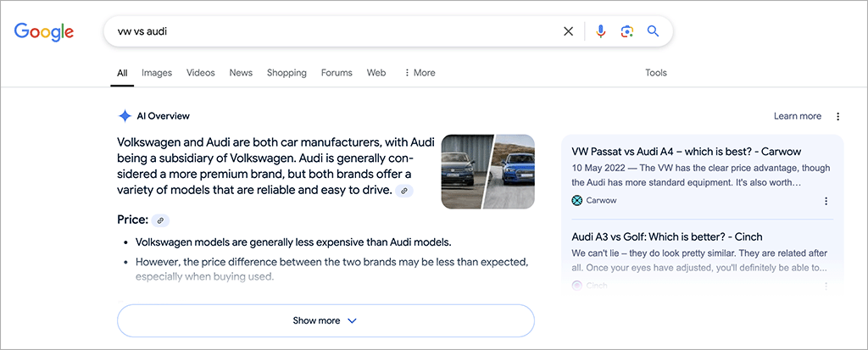Click bullet starting 'However, the price difference'
This screenshot has width=868, height=350.
331,268
